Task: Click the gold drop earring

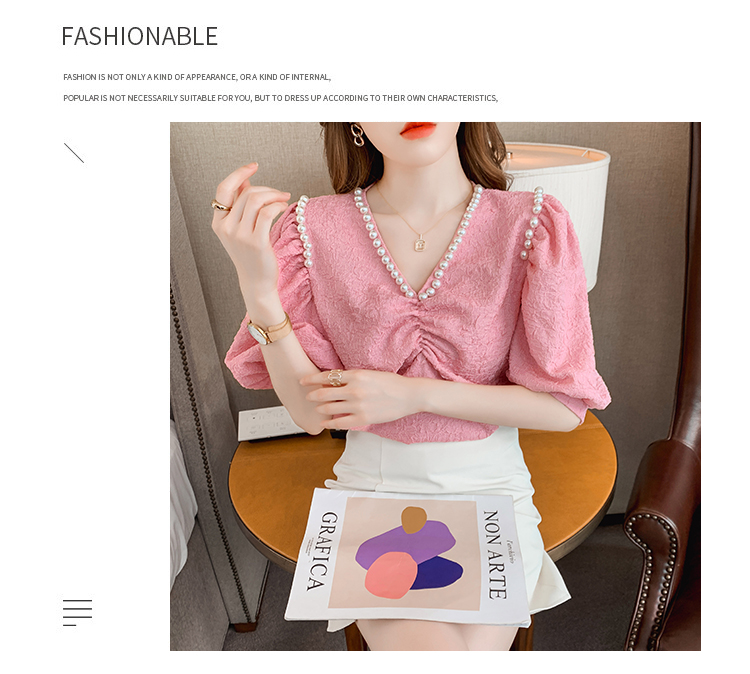Action: (x=356, y=134)
